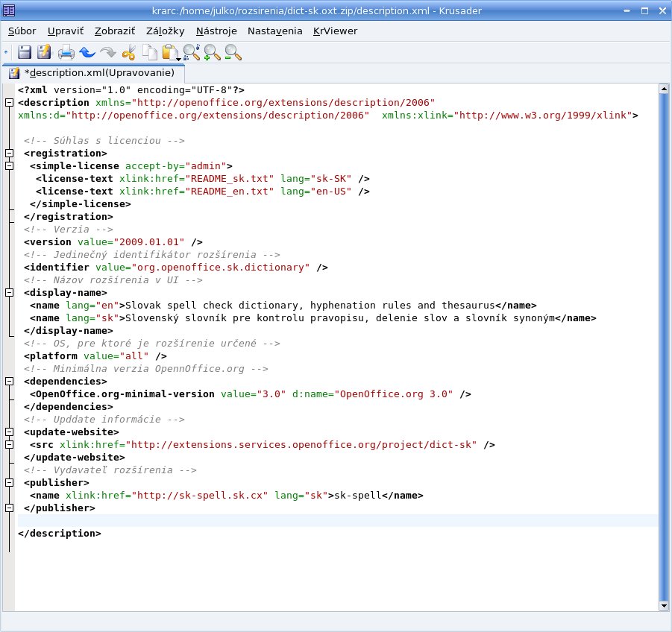
Task: Click the "Jedinečný identifikátor rozšírenia" comment
Action: 152,255
